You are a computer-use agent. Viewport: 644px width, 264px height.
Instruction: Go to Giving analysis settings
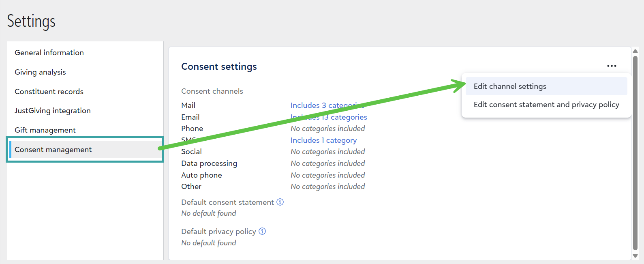pyautogui.click(x=40, y=72)
